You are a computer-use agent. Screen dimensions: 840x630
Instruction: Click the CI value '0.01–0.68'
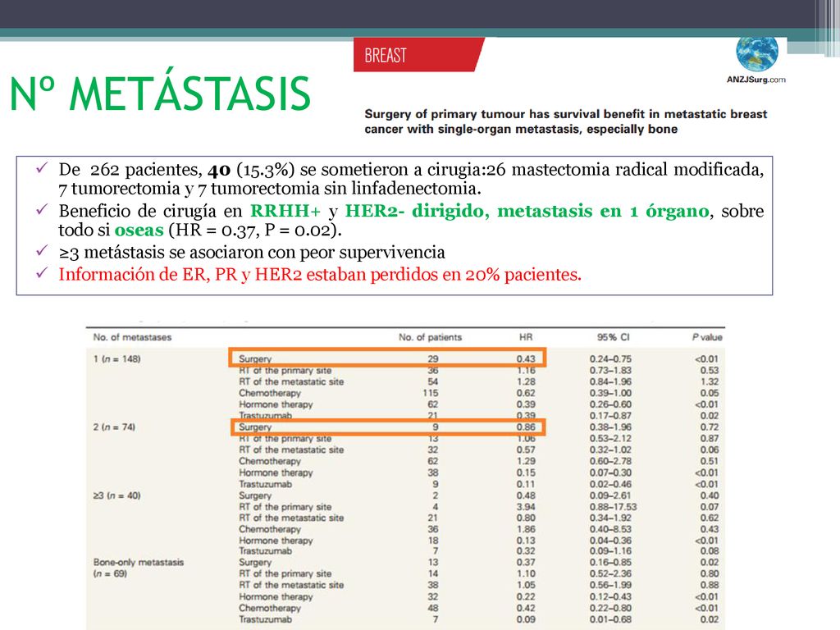click(x=610, y=619)
